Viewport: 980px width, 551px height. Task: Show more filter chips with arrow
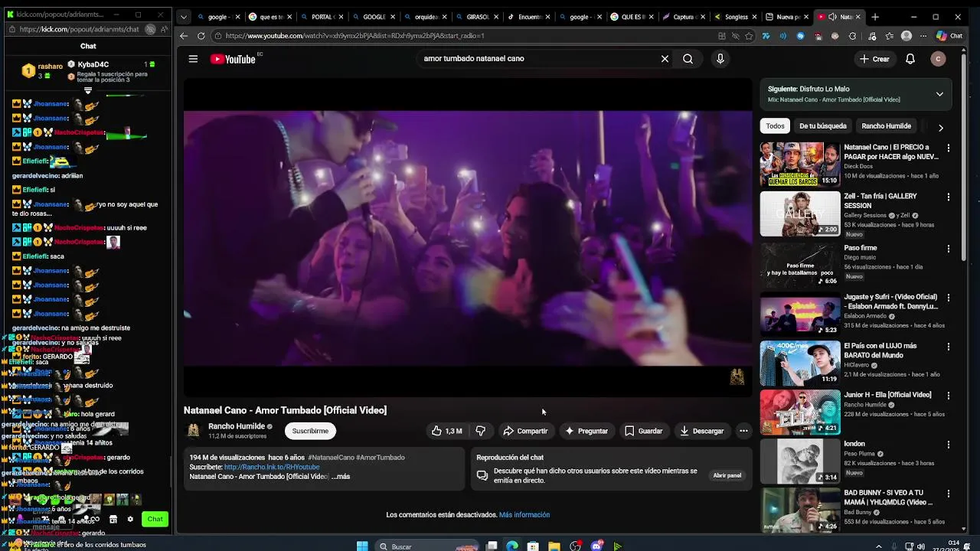click(x=940, y=127)
